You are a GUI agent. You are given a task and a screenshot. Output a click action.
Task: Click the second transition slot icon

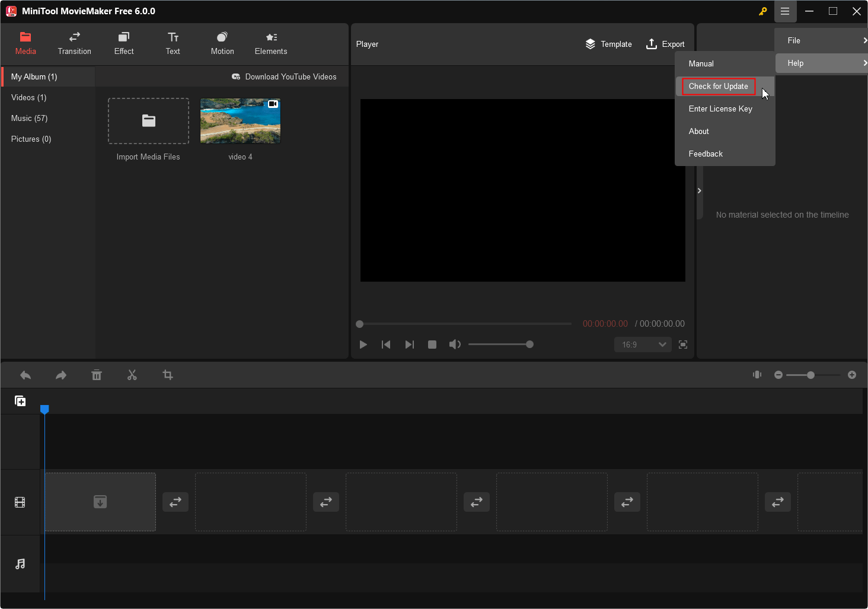(326, 502)
